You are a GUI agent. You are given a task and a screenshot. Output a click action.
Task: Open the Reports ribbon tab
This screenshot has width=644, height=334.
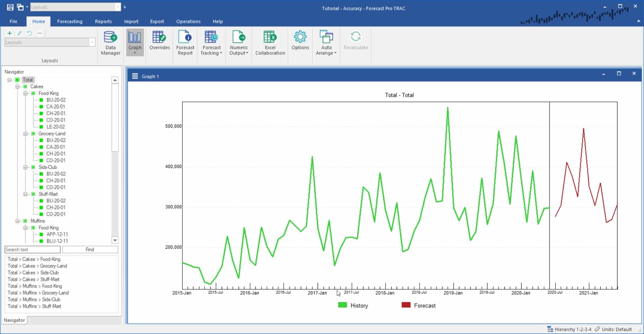[x=103, y=21]
